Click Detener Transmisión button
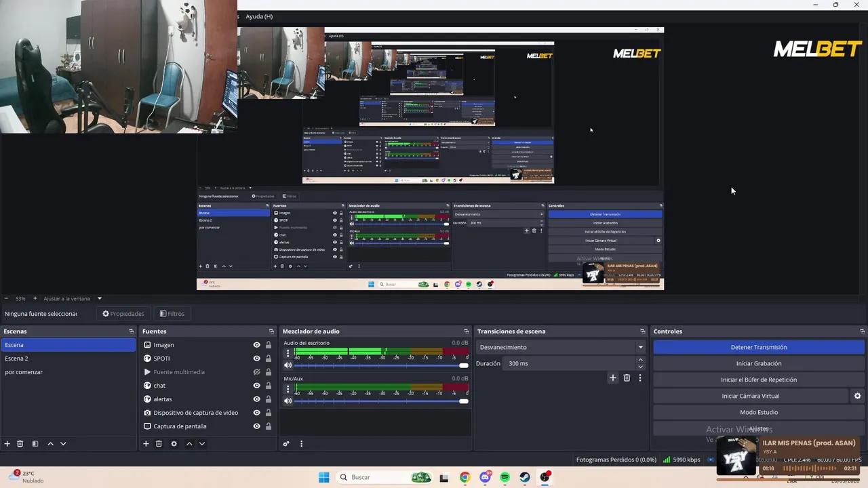Screen dimensions: 868x488 759,347
